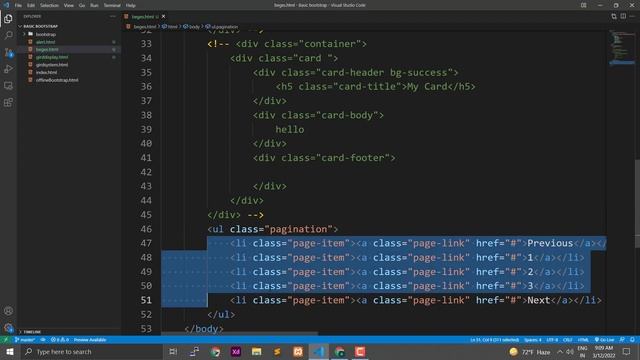Open Explorer More Actions ellipsis
Viewport: 640px width, 360px height.
[x=113, y=16]
